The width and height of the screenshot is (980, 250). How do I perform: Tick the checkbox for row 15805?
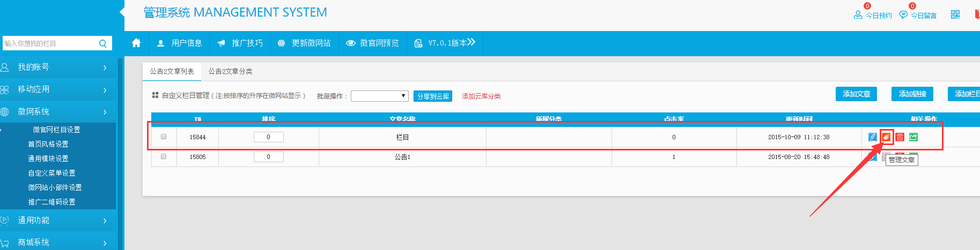click(x=164, y=156)
